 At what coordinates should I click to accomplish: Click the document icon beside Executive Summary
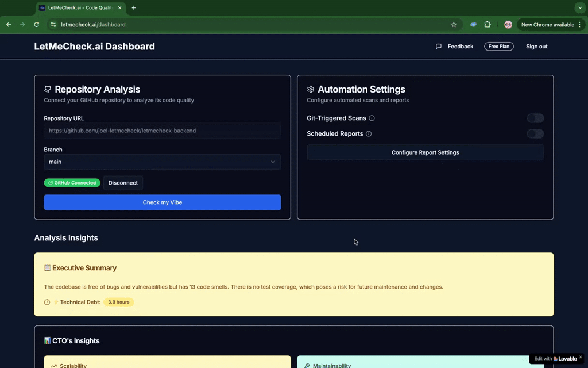click(48, 267)
